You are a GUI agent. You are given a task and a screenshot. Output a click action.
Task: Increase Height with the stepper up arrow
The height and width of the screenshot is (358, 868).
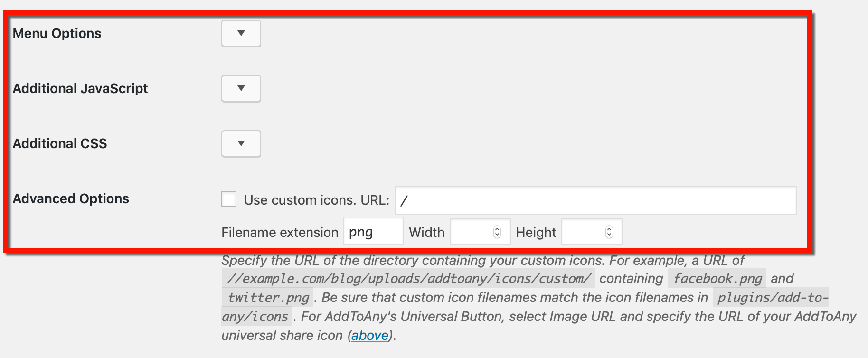(x=608, y=228)
